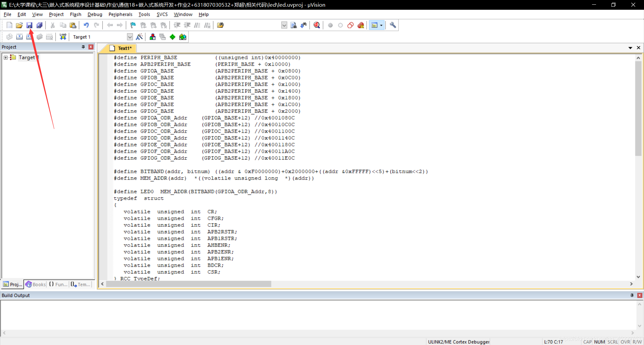This screenshot has height=345, width=644.
Task: Go to the next bookmark
Action: pyautogui.click(x=153, y=25)
